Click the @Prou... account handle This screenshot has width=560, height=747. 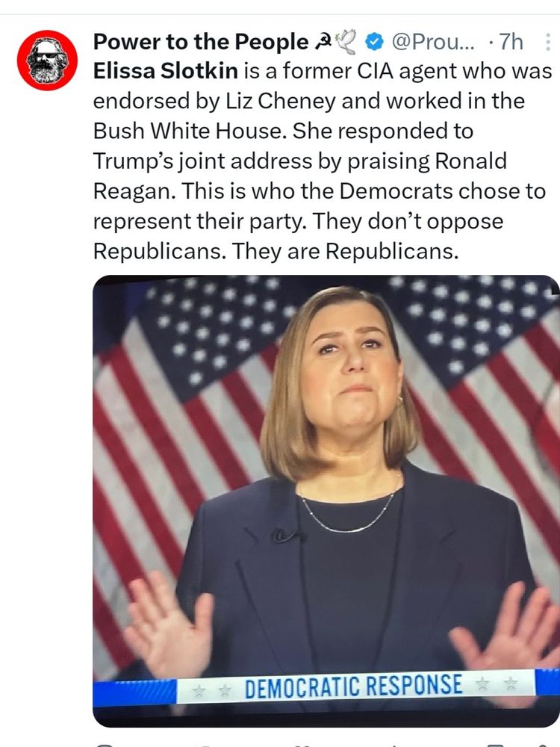pos(433,42)
